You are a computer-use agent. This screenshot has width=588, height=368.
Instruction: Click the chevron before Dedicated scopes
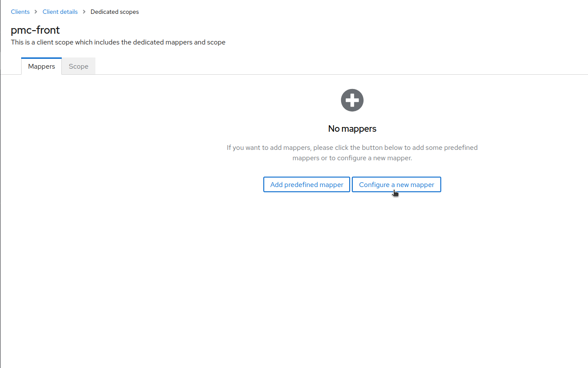pos(84,12)
